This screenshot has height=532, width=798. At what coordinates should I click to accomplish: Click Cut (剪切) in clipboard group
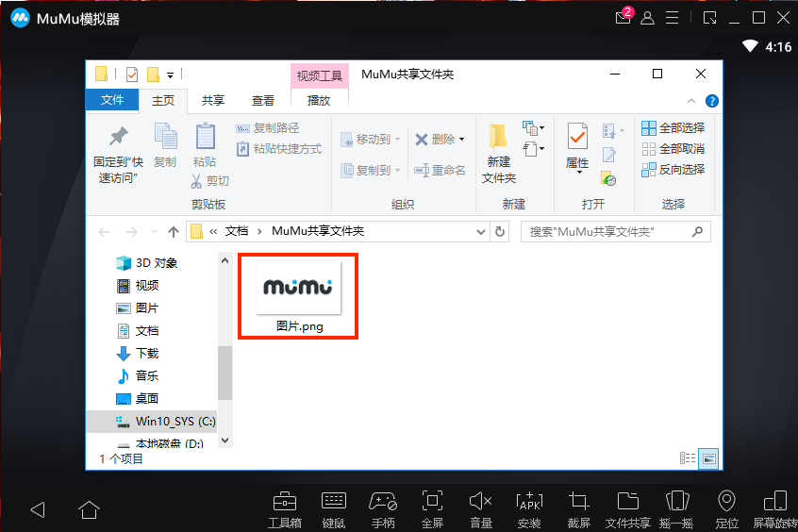pos(210,181)
